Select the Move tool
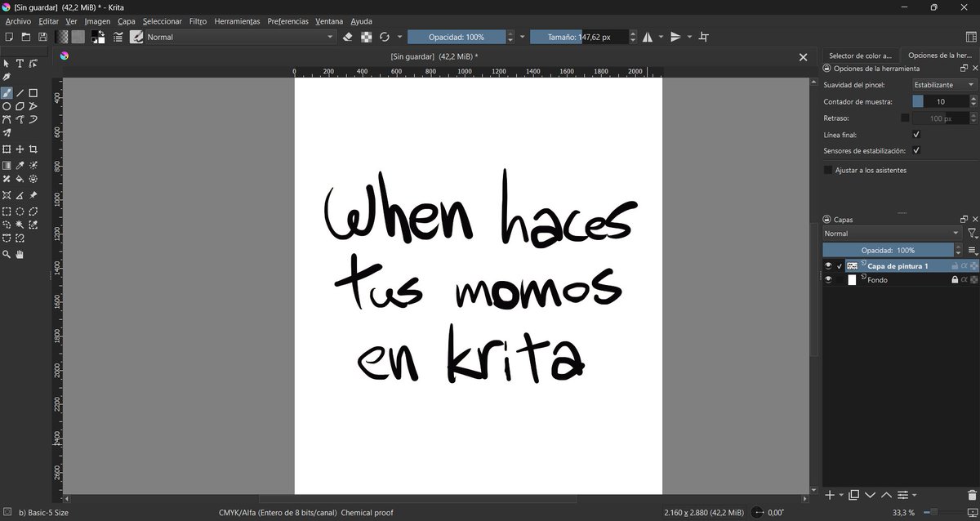Image resolution: width=980 pixels, height=521 pixels. [x=20, y=149]
